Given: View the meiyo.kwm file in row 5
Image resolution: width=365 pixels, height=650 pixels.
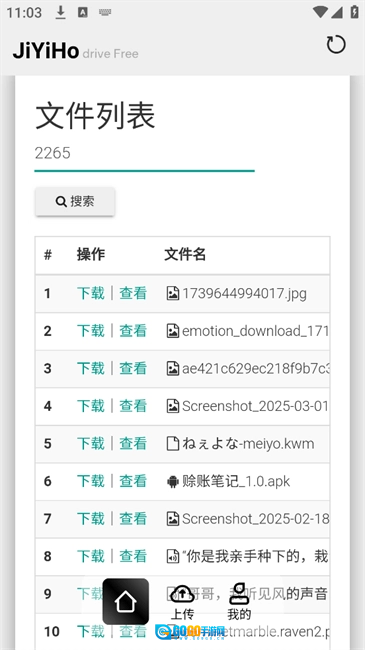Looking at the screenshot, I should [x=133, y=444].
